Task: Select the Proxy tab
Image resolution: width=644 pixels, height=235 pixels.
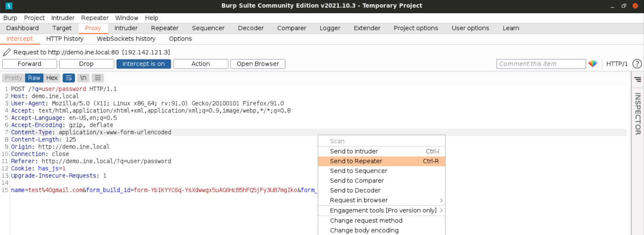Action: (x=93, y=28)
